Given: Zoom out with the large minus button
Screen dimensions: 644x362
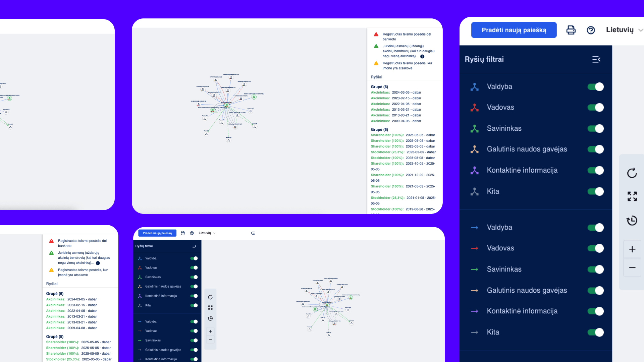Looking at the screenshot, I should (x=632, y=267).
